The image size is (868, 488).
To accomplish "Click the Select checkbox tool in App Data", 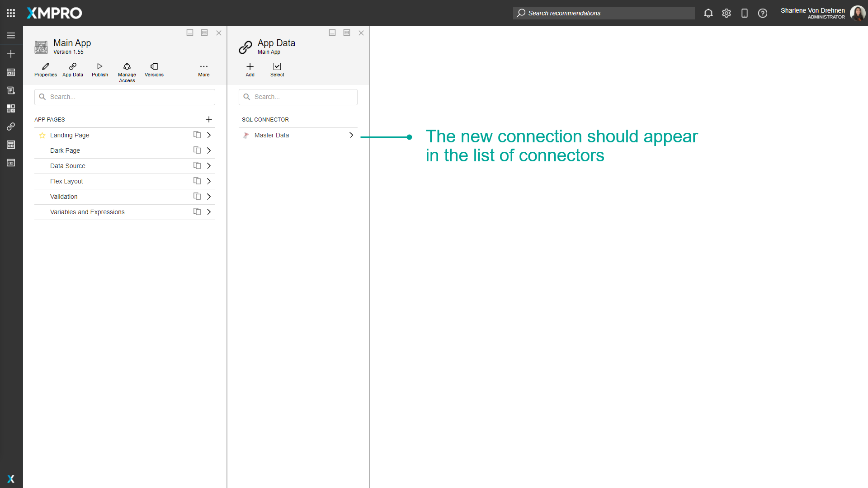I will pyautogui.click(x=277, y=69).
